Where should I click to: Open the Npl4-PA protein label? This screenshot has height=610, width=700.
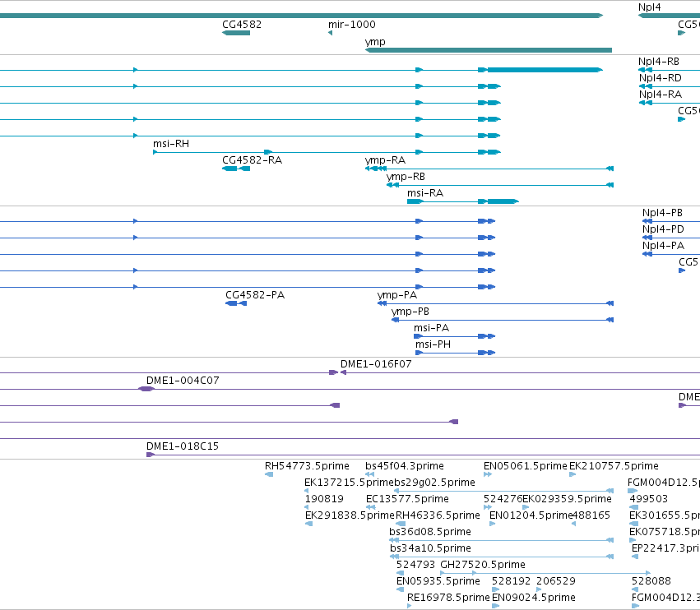[663, 246]
